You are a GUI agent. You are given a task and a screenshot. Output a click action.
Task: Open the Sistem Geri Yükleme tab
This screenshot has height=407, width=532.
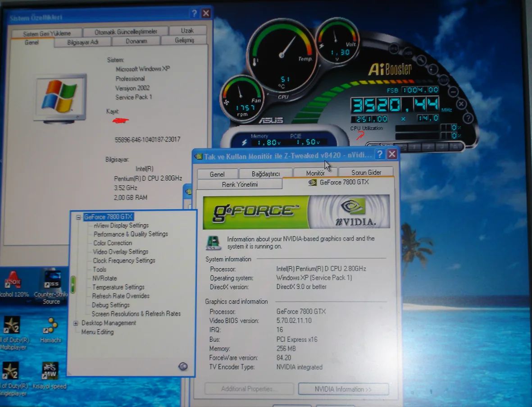(47, 33)
